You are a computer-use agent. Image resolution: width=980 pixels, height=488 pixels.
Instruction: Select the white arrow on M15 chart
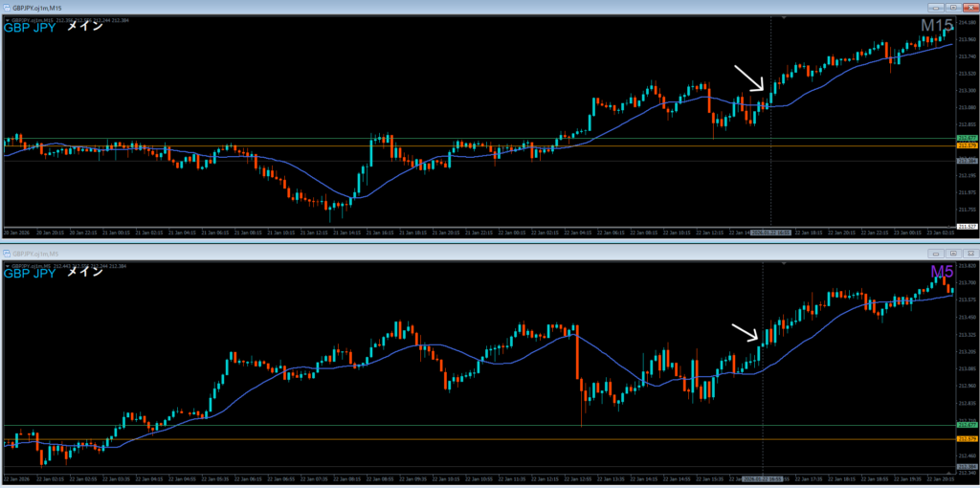[748, 78]
